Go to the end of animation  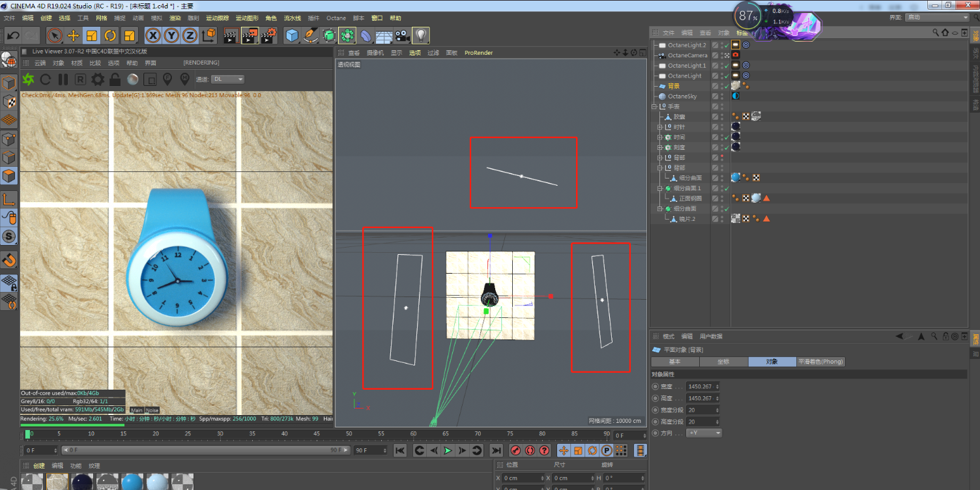[497, 450]
